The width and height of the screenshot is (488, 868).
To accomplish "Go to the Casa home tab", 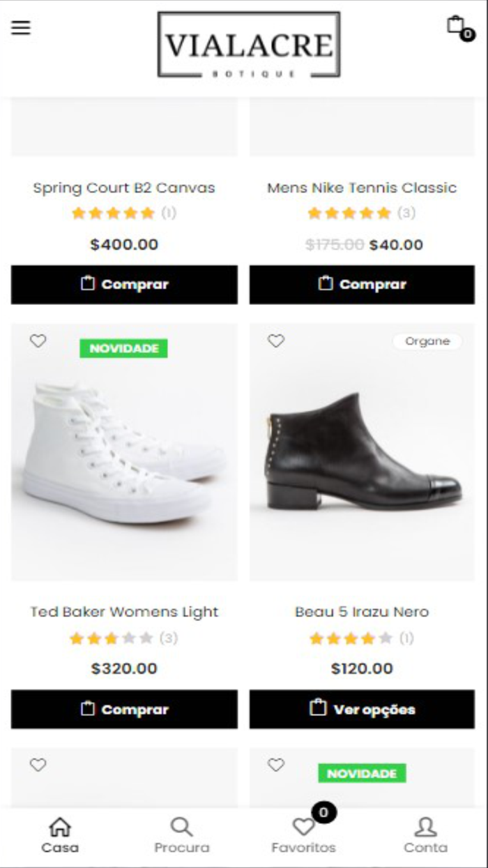I will pos(60,836).
